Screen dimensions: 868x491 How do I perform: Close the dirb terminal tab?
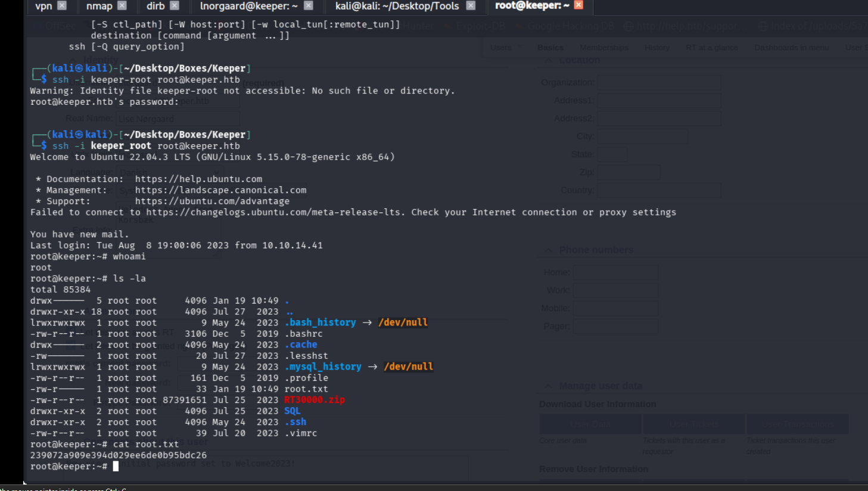click(175, 6)
